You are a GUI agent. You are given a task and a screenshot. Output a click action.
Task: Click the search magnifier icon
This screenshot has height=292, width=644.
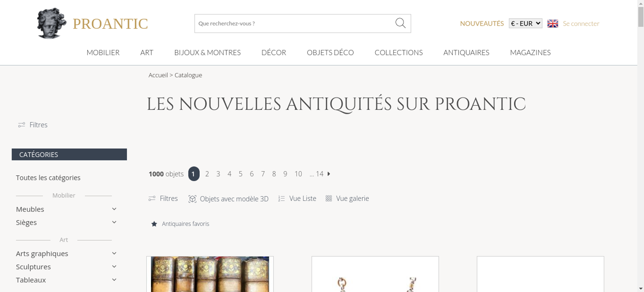coord(400,23)
